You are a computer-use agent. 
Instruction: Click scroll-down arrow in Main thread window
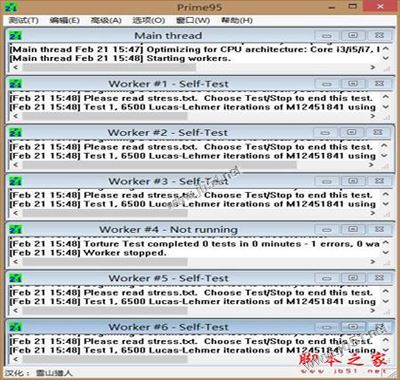click(386, 58)
